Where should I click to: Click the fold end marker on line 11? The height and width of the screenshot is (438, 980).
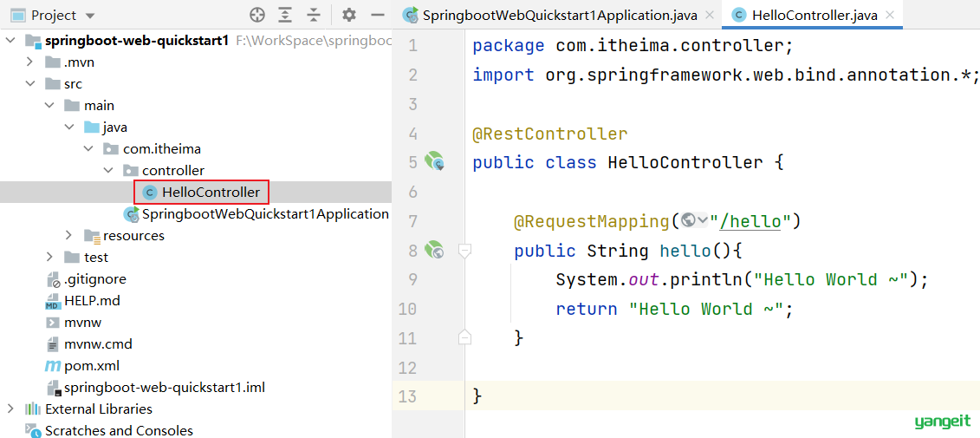tap(464, 337)
